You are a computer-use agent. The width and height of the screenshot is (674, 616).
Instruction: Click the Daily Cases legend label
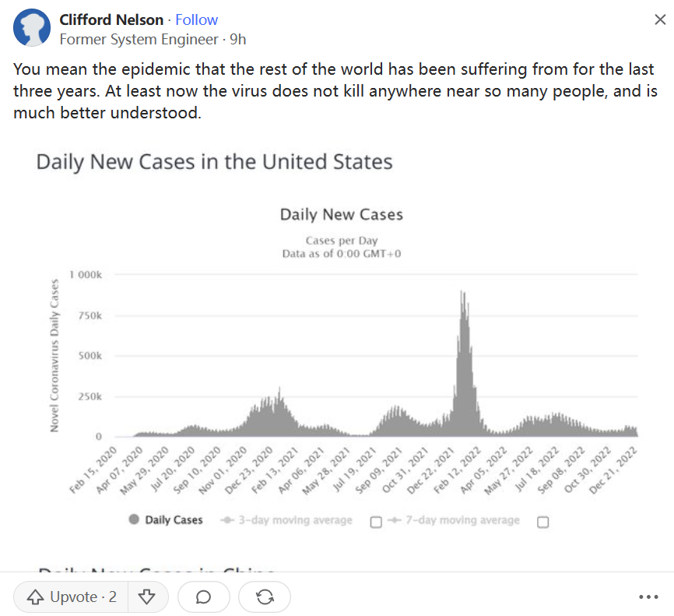point(174,520)
